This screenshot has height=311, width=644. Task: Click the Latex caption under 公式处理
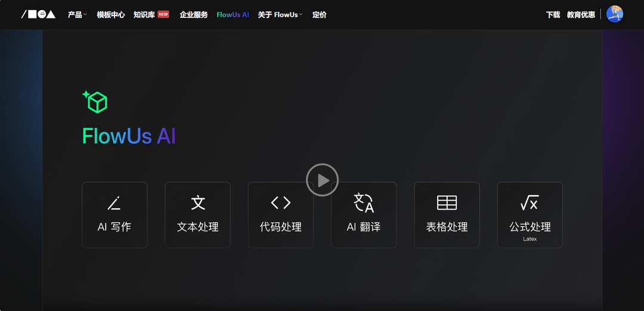[530, 239]
